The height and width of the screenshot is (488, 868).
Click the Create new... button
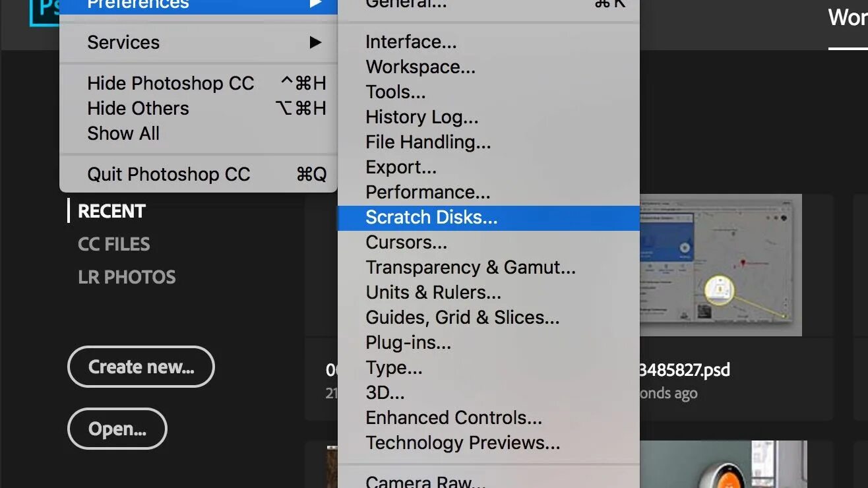pos(141,367)
